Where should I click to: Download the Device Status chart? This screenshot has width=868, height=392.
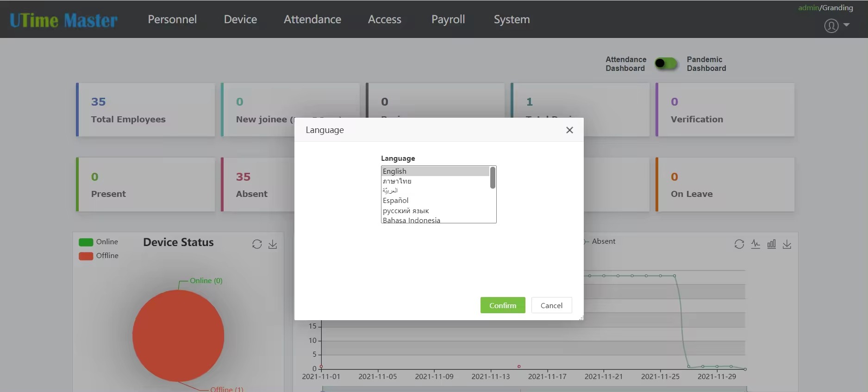click(273, 244)
